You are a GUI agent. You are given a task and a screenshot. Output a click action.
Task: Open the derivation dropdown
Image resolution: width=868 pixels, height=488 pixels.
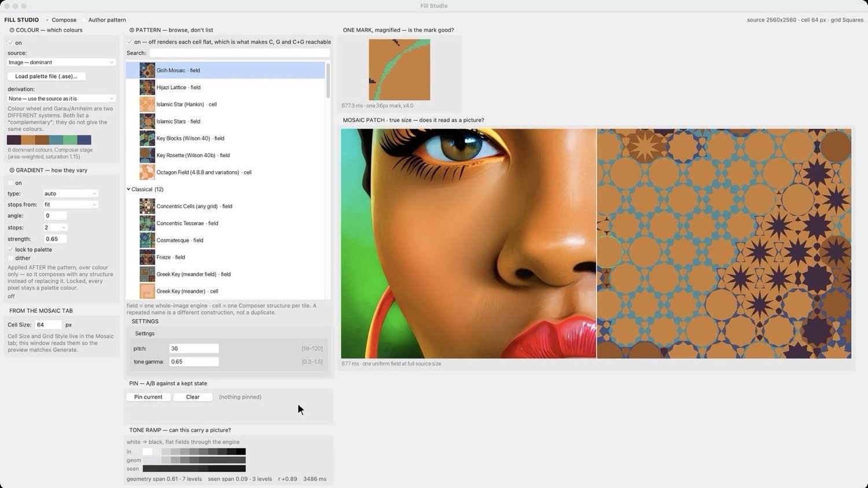click(x=61, y=99)
